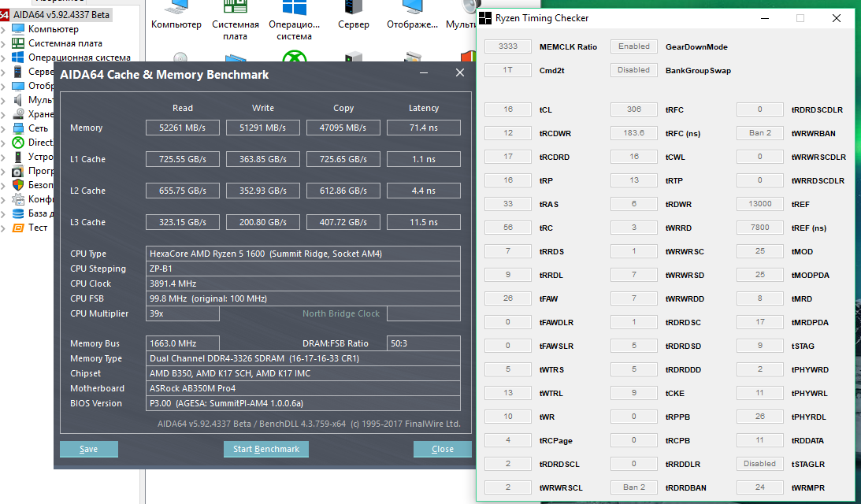
Task: Click Start Benchmark button
Action: pyautogui.click(x=265, y=449)
